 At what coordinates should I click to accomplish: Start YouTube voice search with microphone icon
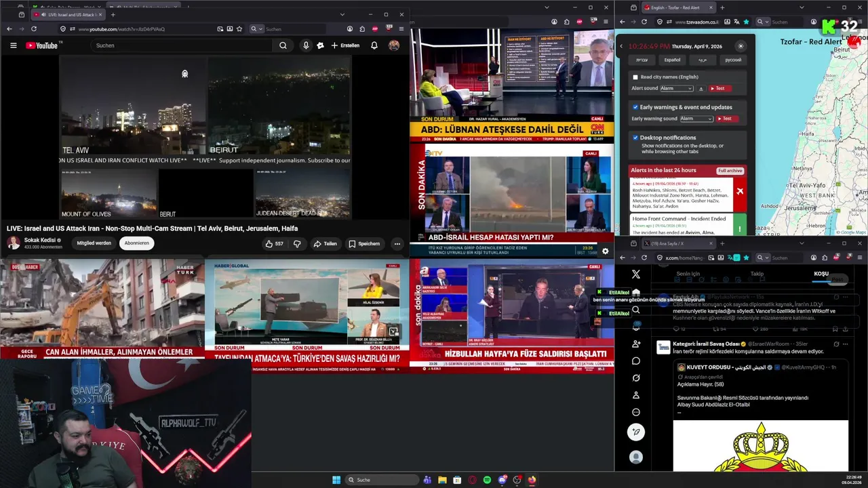[x=306, y=45]
